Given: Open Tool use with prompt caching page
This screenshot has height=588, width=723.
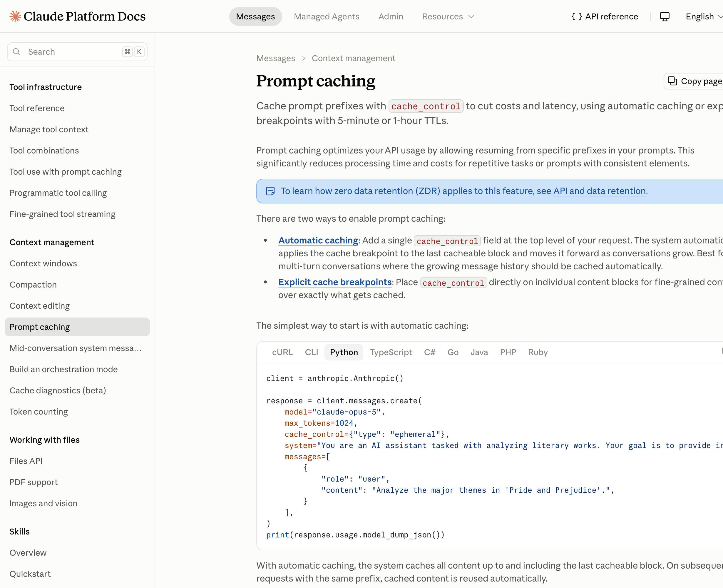Looking at the screenshot, I should click(65, 172).
